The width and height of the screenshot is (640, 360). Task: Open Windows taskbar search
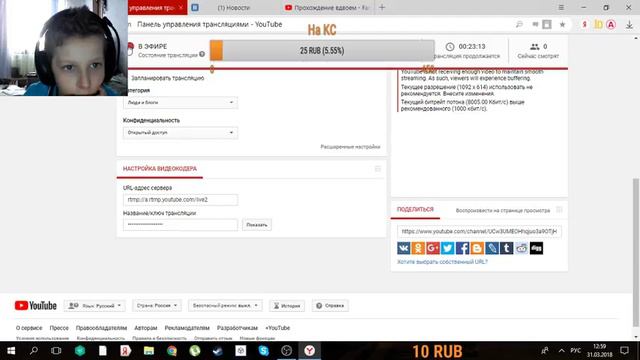[34, 351]
